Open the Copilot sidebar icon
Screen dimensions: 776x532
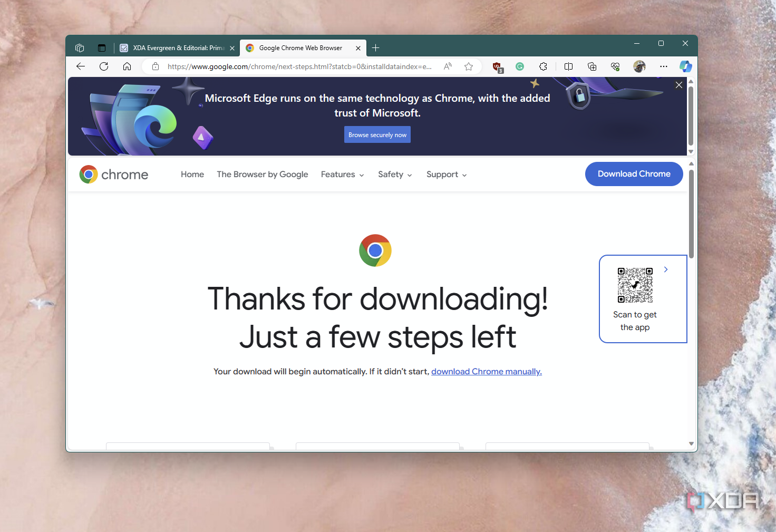click(x=685, y=66)
